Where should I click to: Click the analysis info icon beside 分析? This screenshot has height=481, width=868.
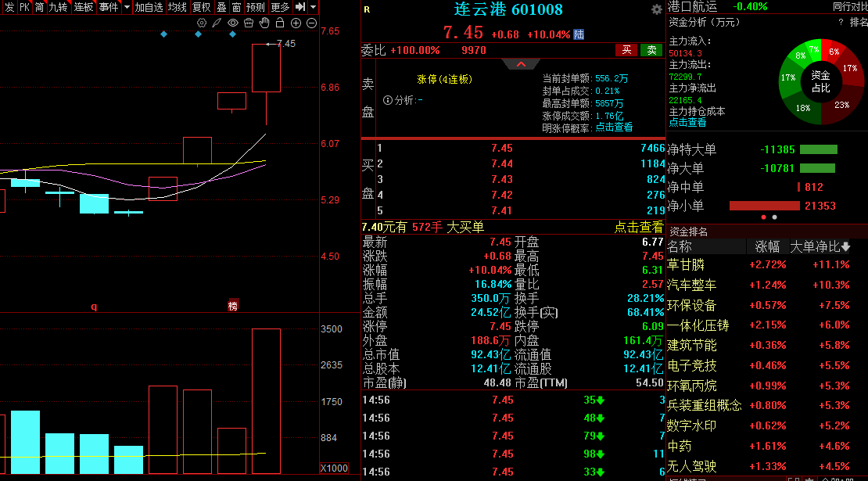coord(388,100)
